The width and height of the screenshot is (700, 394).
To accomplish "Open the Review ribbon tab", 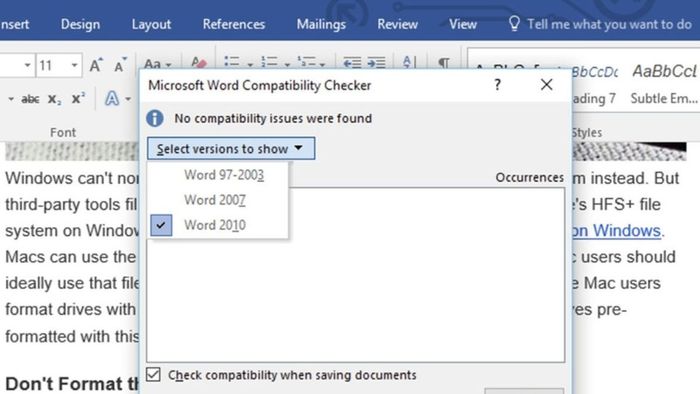I will click(397, 24).
